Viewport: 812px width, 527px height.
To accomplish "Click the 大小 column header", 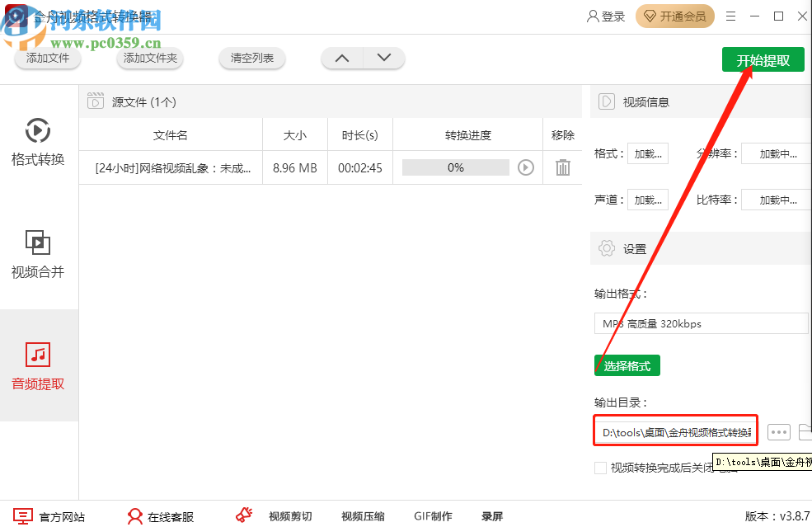I will 294,135.
